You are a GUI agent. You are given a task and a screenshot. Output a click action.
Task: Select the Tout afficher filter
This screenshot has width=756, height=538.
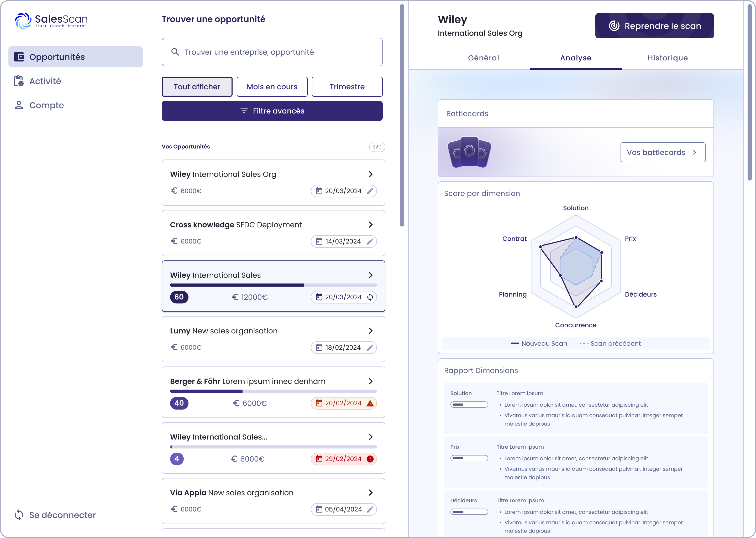coord(197,87)
